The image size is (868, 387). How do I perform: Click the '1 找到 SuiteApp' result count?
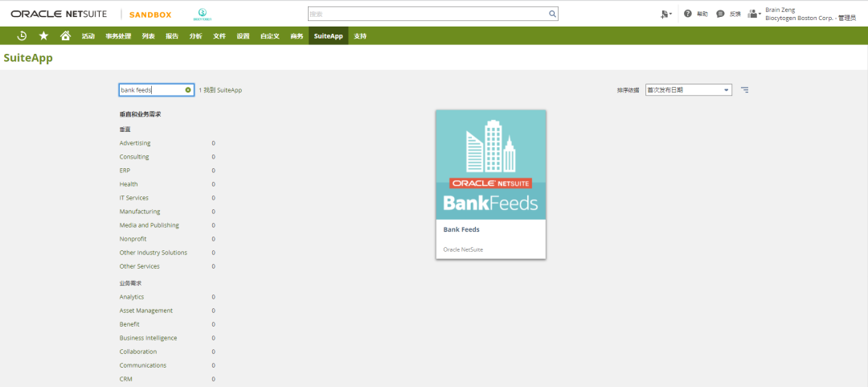pos(220,90)
